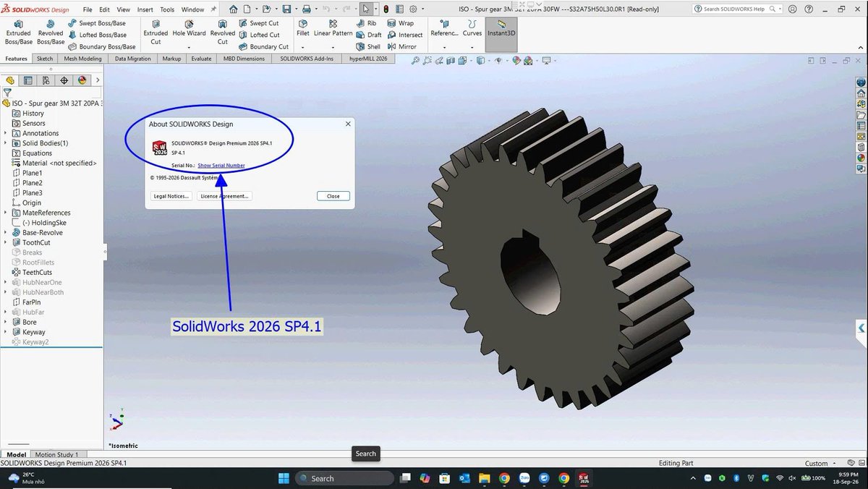868x489 pixels.
Task: Click the Section View icon
Action: [452, 61]
